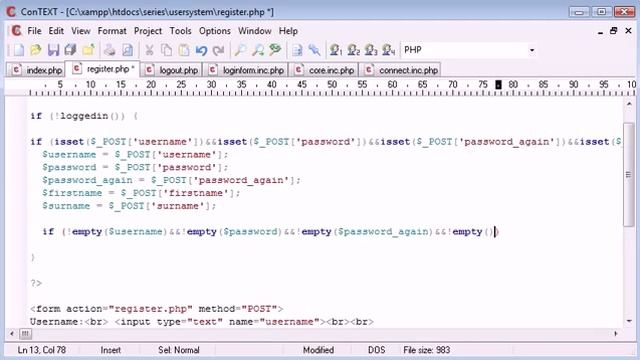
Task: Click the 'if (!loggedin()) {' code line
Action: click(x=84, y=116)
